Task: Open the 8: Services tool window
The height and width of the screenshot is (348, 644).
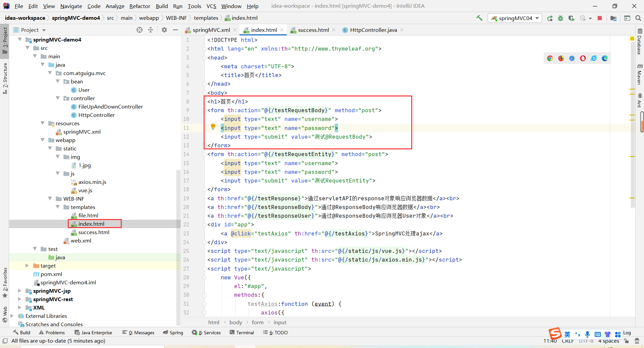Action: (206, 333)
